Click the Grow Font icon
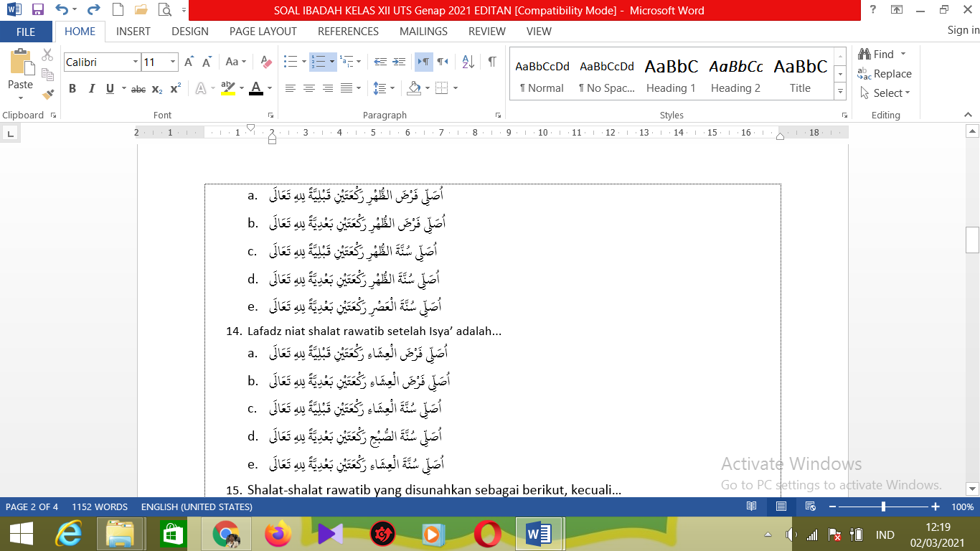Viewport: 980px width, 551px height. [x=189, y=62]
